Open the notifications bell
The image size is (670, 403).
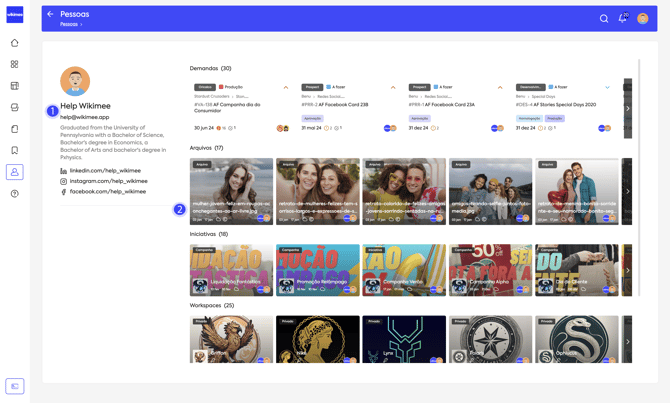[x=622, y=18]
